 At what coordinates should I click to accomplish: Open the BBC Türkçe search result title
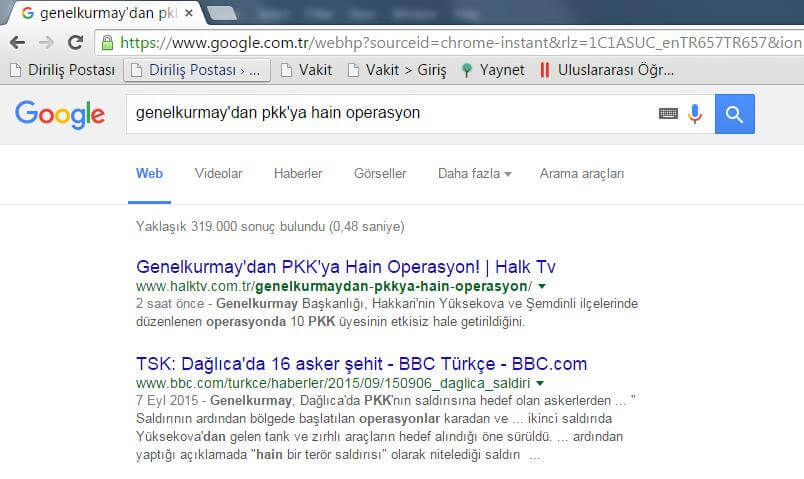tap(361, 363)
